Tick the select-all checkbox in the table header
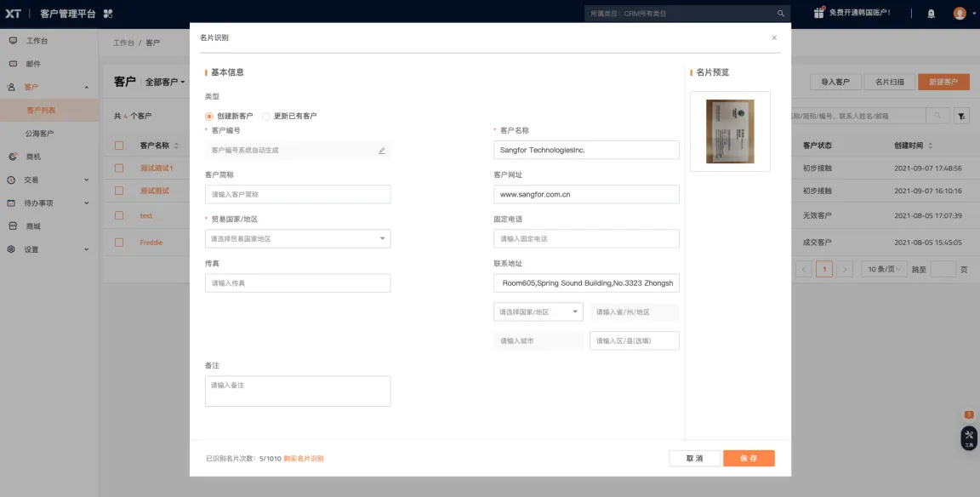This screenshot has height=497, width=980. (119, 146)
